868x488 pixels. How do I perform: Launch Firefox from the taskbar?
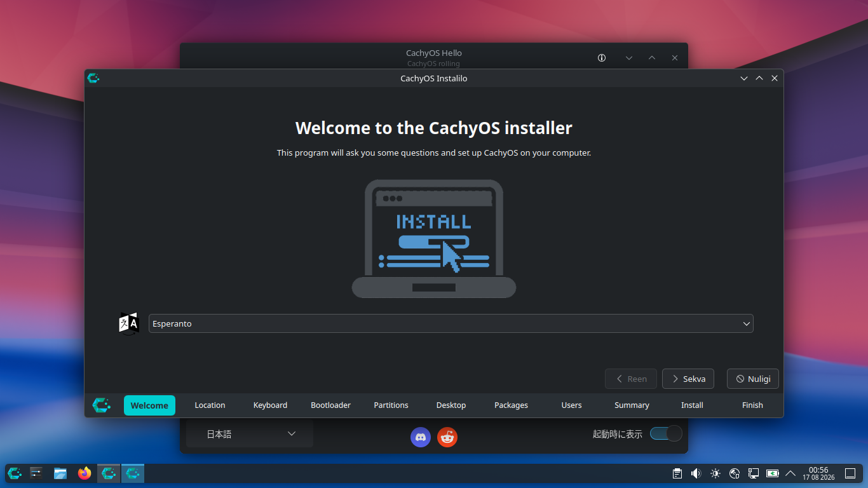point(85,473)
